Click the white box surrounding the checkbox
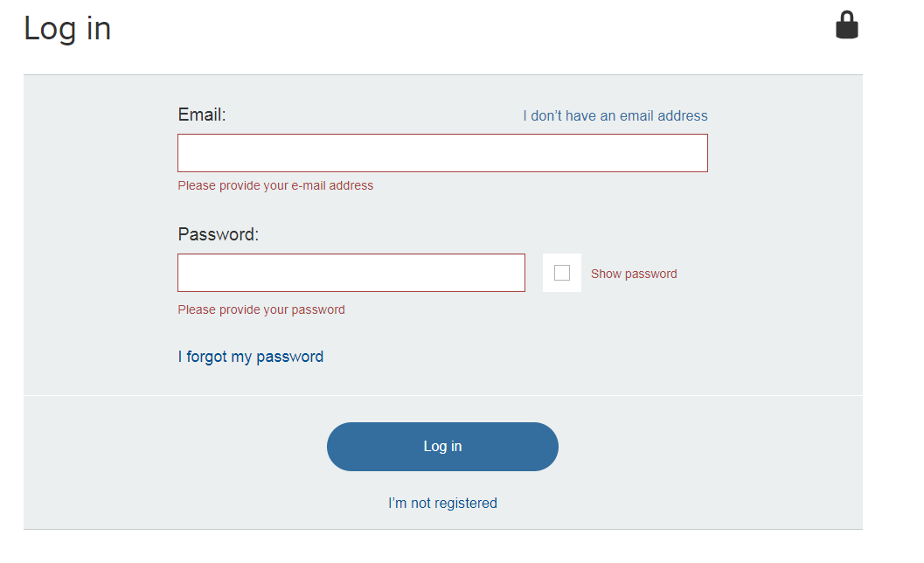The height and width of the screenshot is (563, 924). (x=562, y=273)
